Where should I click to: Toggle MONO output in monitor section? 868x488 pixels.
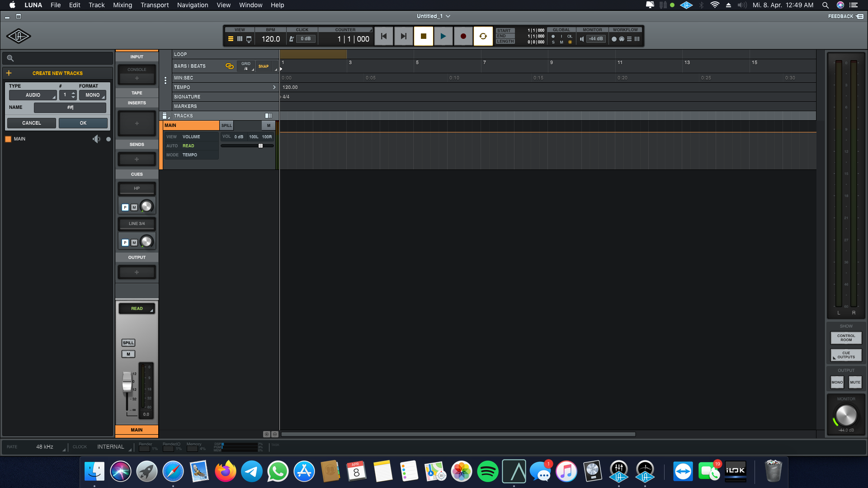(837, 382)
